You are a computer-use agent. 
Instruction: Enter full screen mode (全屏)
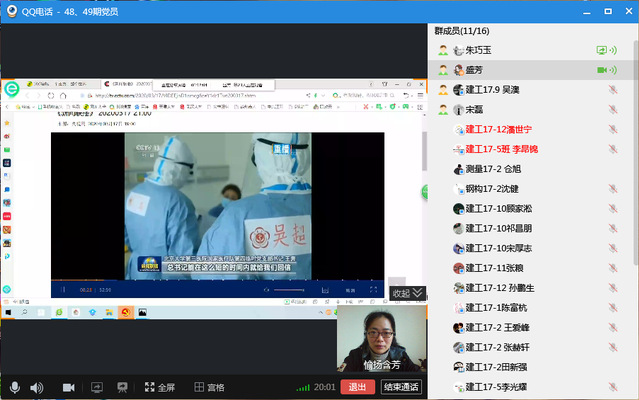click(x=159, y=387)
